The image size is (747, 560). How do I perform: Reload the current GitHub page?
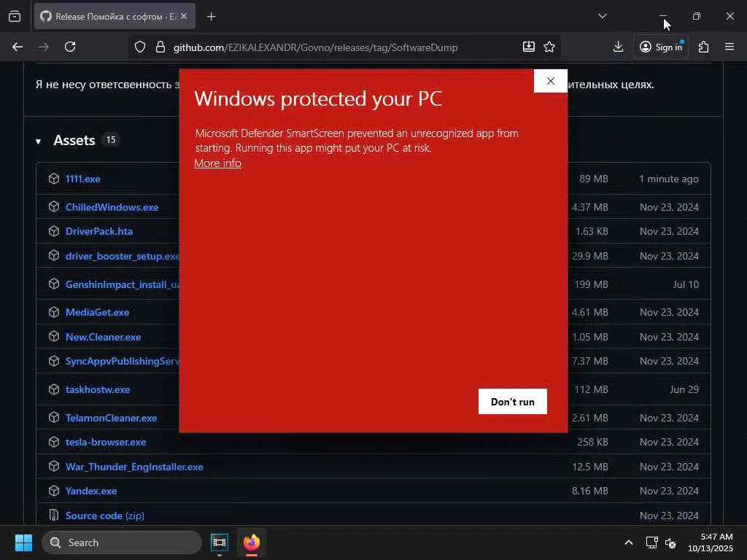[70, 47]
